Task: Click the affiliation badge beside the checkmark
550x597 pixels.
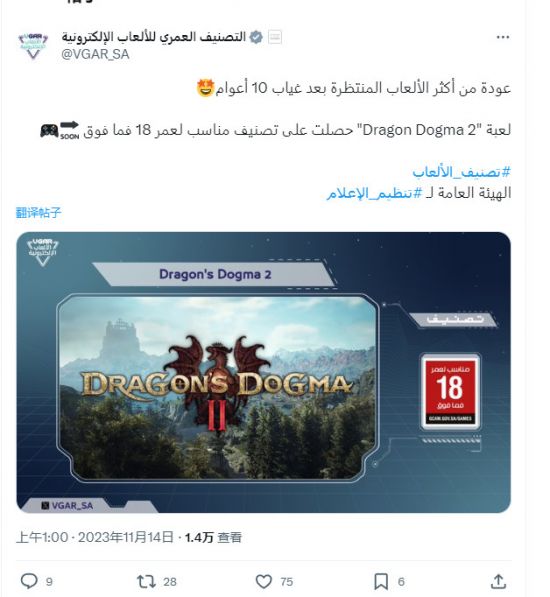Action: coord(275,37)
